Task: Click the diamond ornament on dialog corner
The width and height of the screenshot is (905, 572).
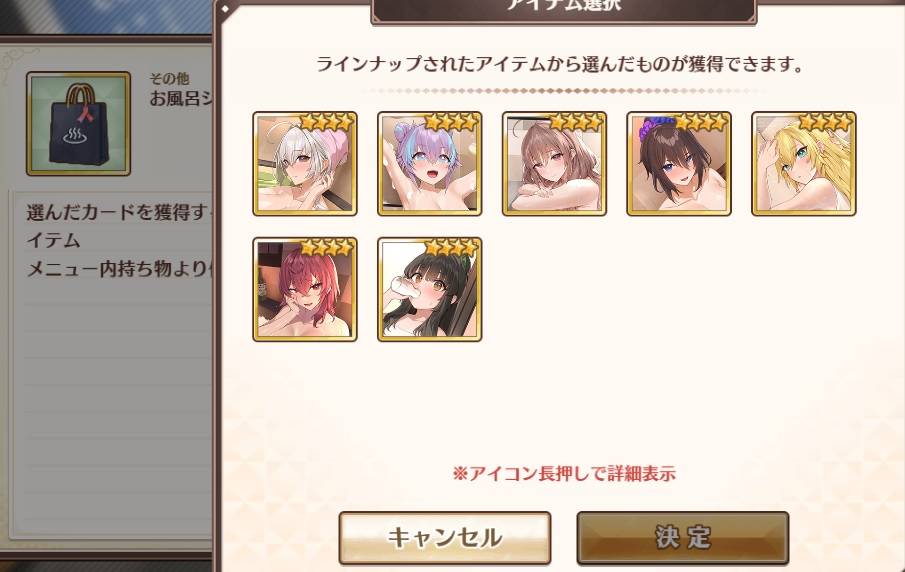Action: (x=226, y=9)
